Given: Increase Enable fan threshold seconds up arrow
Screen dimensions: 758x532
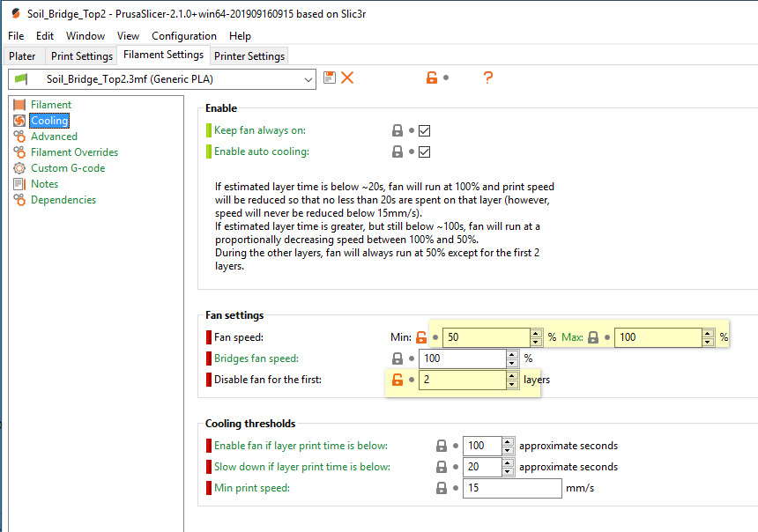Looking at the screenshot, I should (508, 441).
